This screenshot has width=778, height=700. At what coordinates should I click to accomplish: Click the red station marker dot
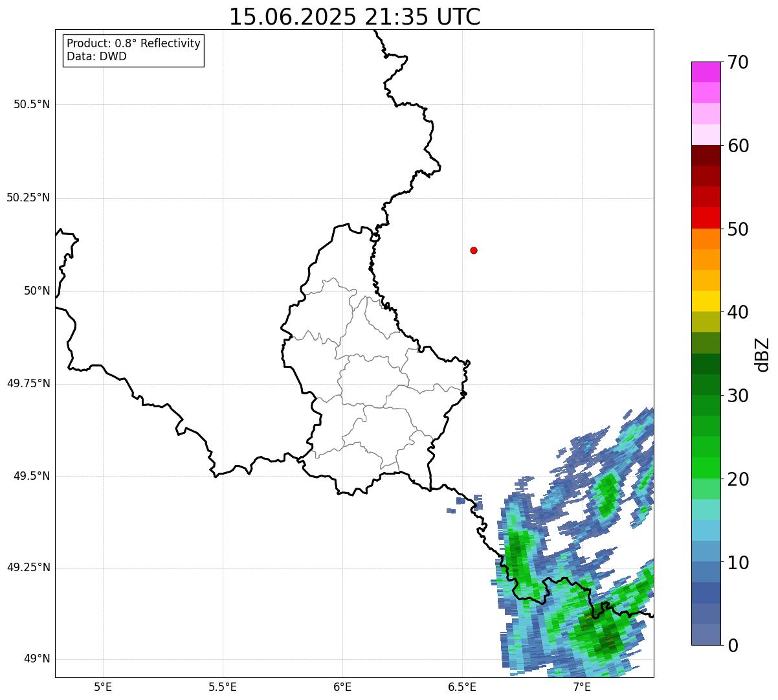474,250
